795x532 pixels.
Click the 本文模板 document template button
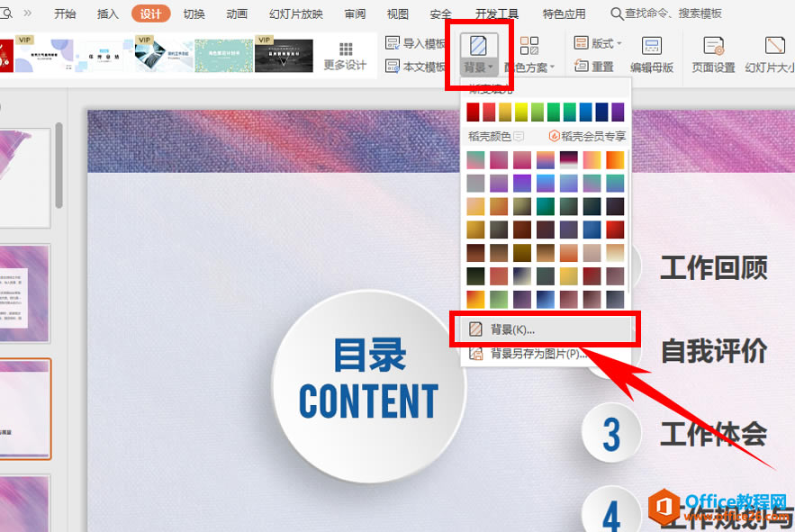click(x=415, y=66)
